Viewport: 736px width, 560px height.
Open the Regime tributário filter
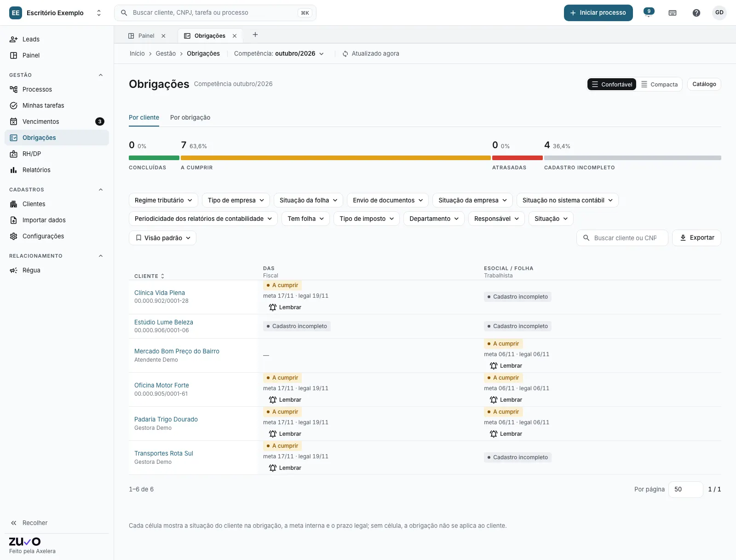click(163, 200)
